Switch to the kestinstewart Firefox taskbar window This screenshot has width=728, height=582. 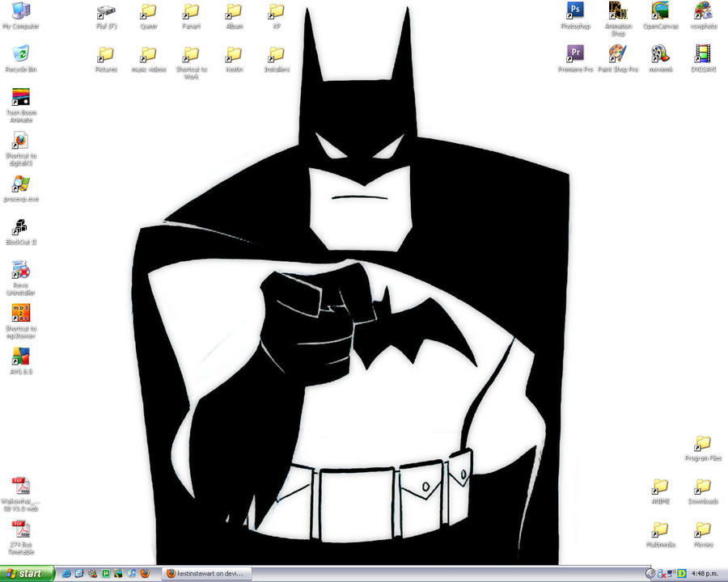click(x=206, y=574)
